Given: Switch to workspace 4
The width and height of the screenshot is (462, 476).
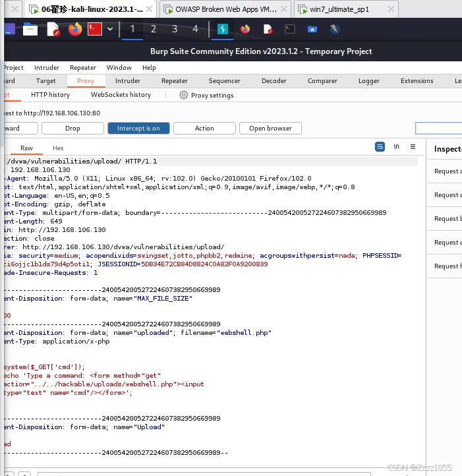Looking at the screenshot, I should [x=195, y=29].
